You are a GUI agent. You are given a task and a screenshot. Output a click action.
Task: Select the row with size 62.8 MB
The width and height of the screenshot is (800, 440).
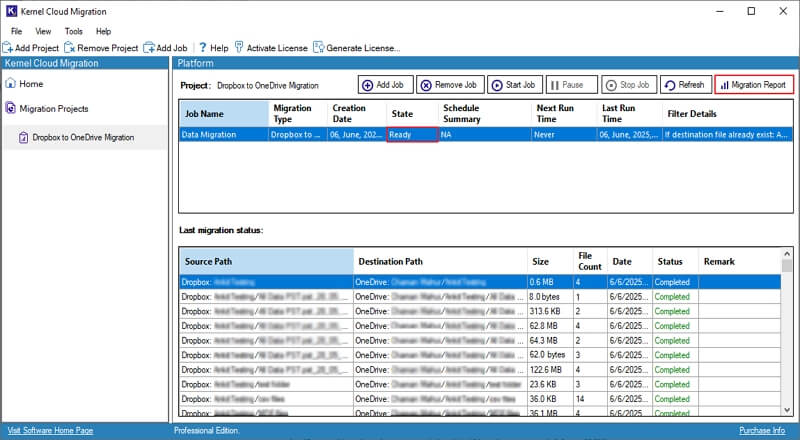pos(480,326)
